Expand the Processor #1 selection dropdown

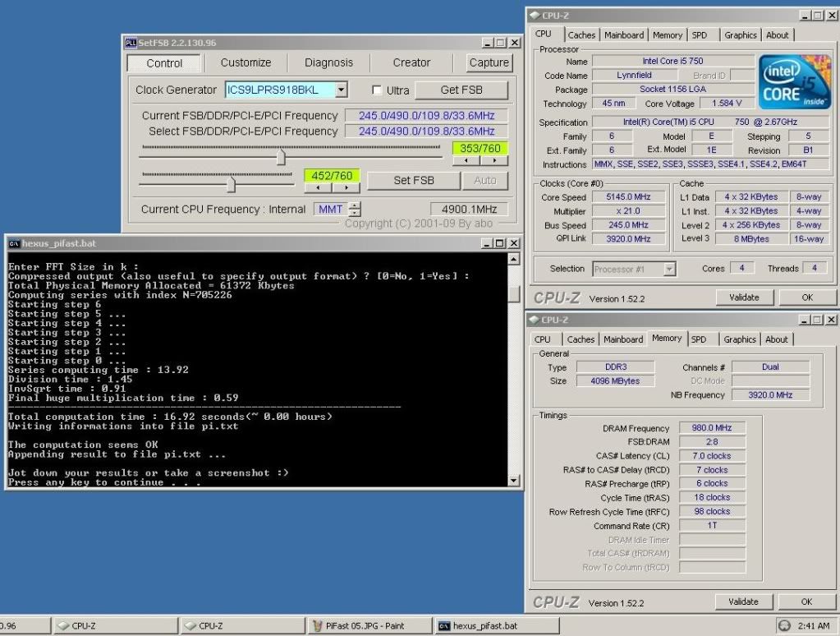coord(669,269)
